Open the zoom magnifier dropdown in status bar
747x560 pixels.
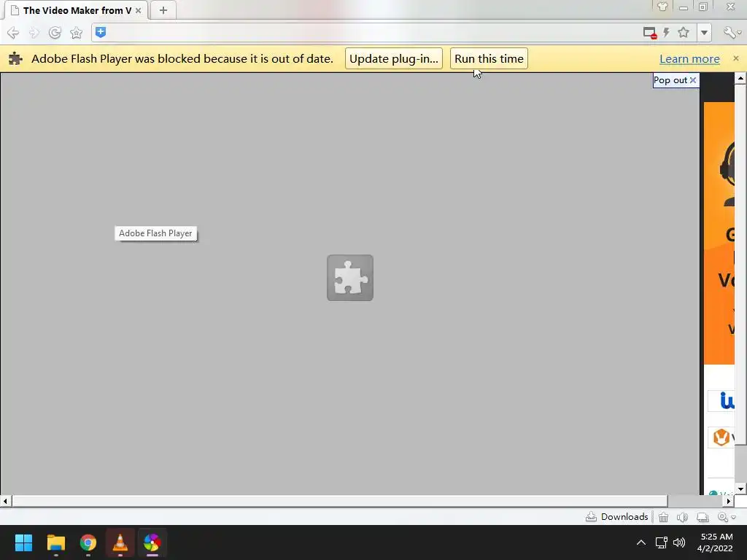pos(727,517)
